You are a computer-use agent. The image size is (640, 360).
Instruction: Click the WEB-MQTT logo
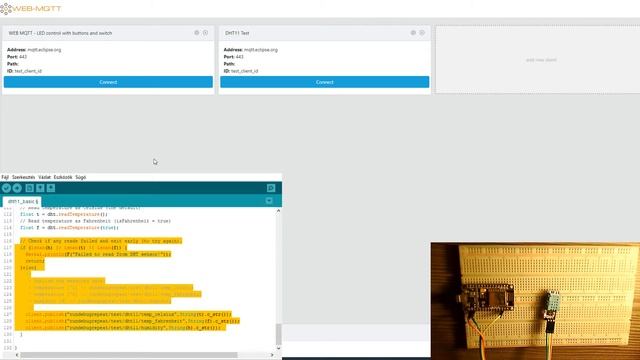point(31,9)
